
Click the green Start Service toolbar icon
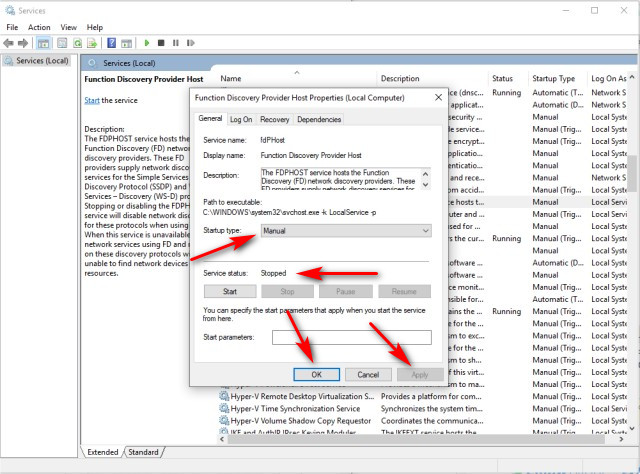[x=147, y=43]
